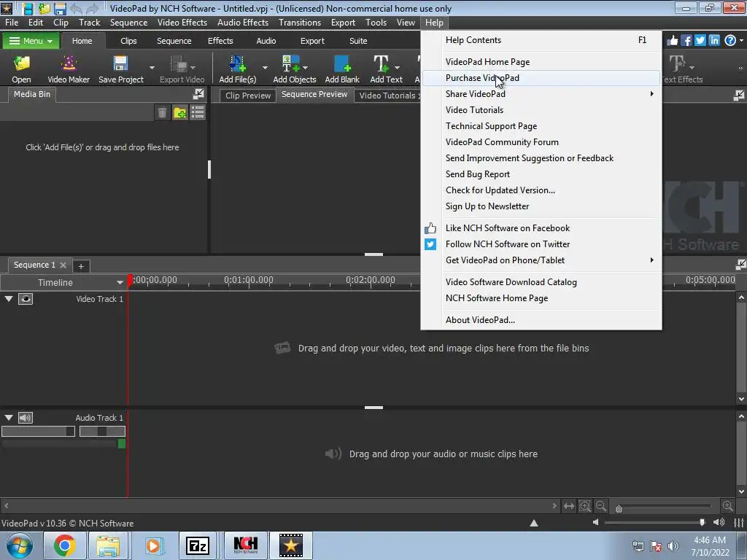Click the fit-width arrows icon on timeline
The width and height of the screenshot is (747, 560).
click(x=569, y=506)
